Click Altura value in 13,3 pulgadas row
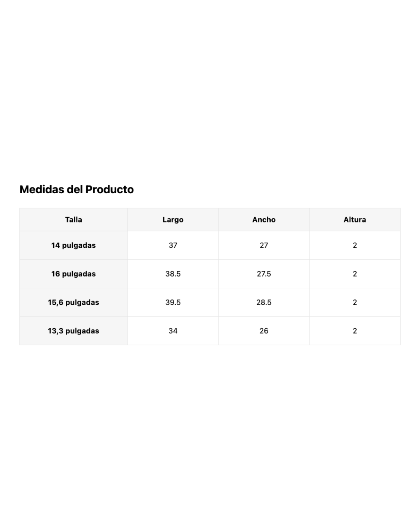 click(x=355, y=331)
